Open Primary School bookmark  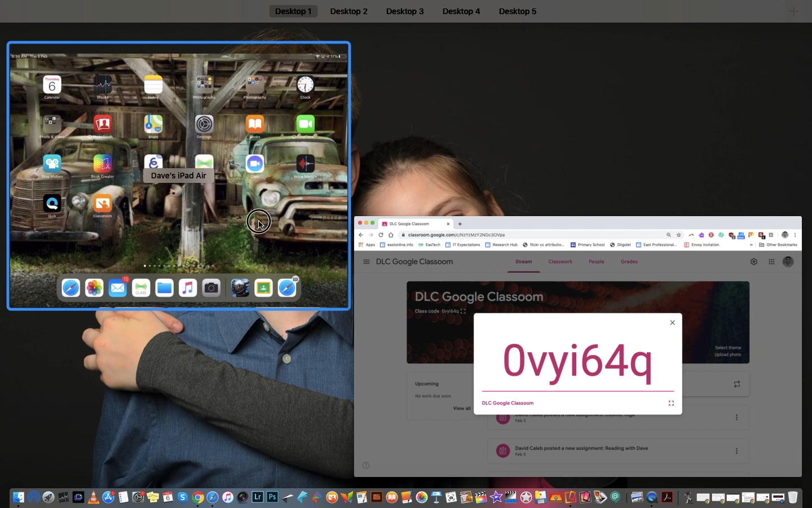588,245
